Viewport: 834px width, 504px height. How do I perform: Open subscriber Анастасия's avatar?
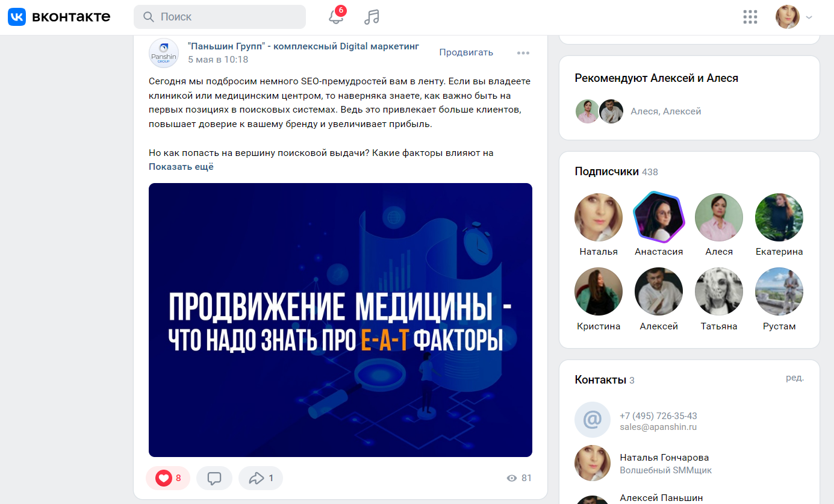659,217
